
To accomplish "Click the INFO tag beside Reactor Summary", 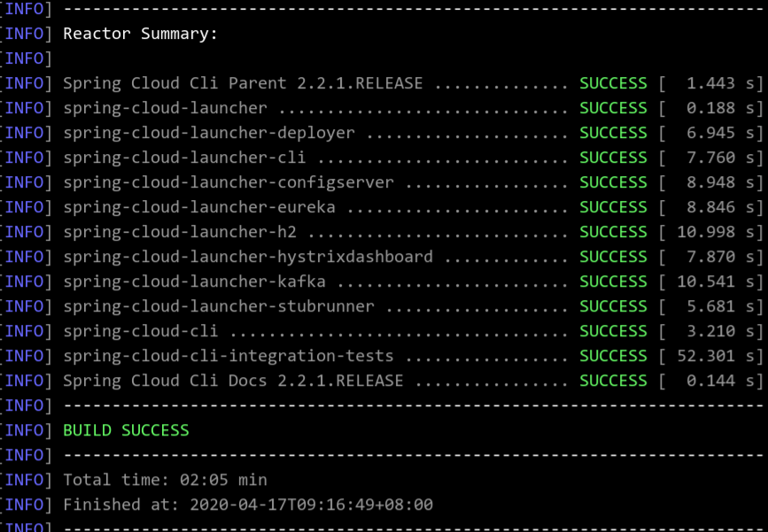I will (x=27, y=34).
